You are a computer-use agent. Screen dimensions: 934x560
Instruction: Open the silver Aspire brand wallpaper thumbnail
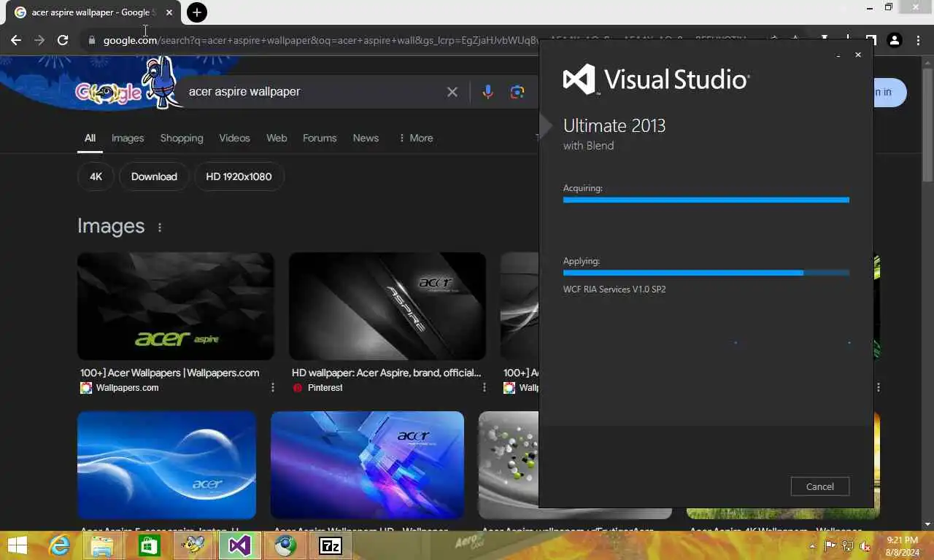point(387,306)
